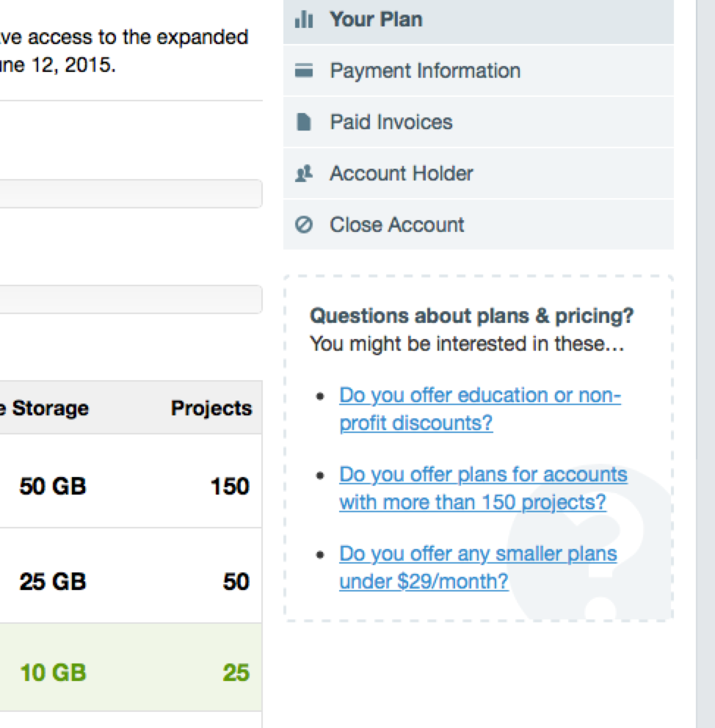
Task: Click the bar chart icon beside Your Plan
Action: click(304, 20)
